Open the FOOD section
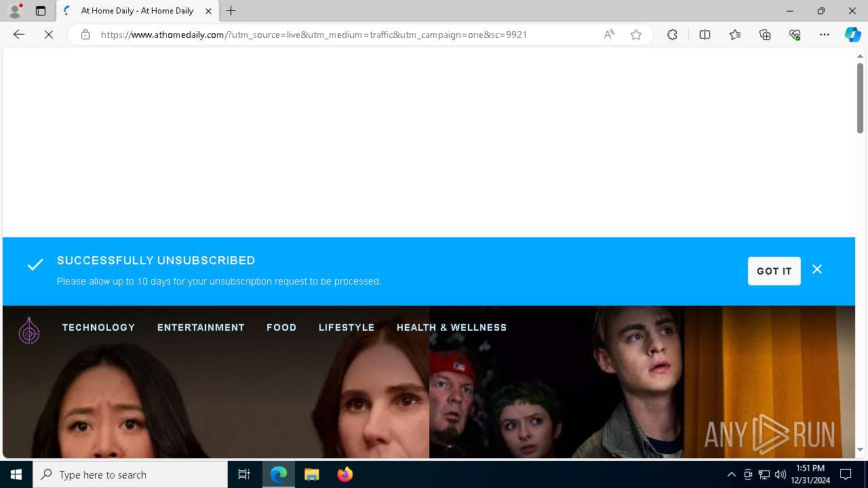The width and height of the screenshot is (868, 488). coord(281,327)
